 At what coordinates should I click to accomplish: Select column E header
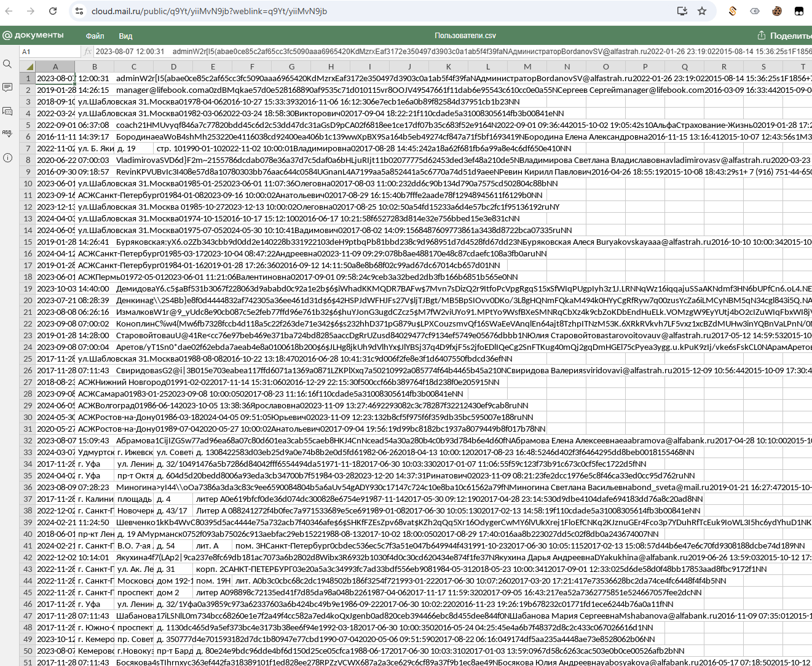pyautogui.click(x=213, y=66)
